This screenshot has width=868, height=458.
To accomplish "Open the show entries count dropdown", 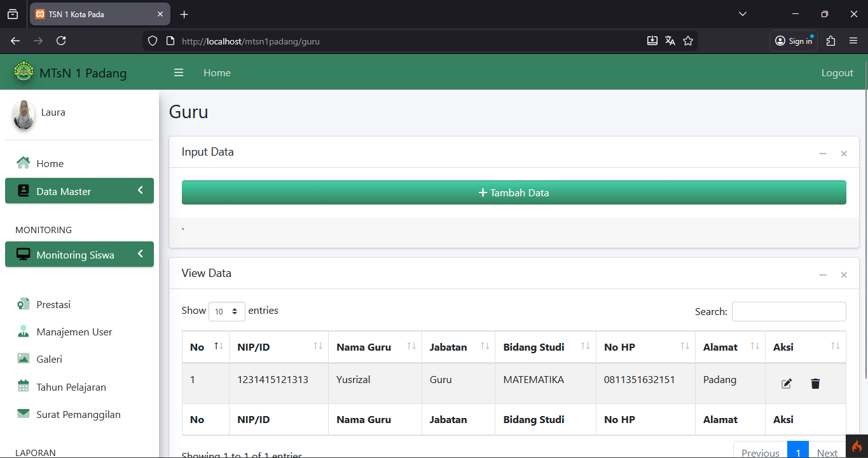I will coord(227,311).
